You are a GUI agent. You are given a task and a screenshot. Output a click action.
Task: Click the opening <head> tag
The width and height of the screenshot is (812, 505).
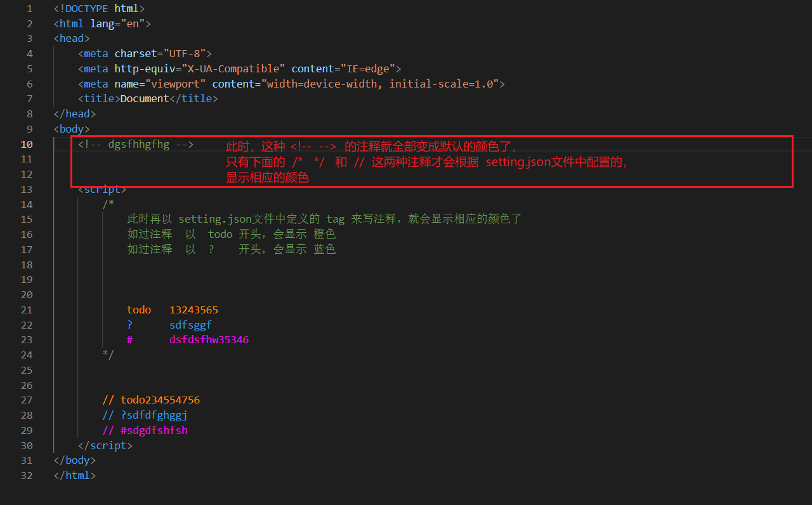click(72, 39)
